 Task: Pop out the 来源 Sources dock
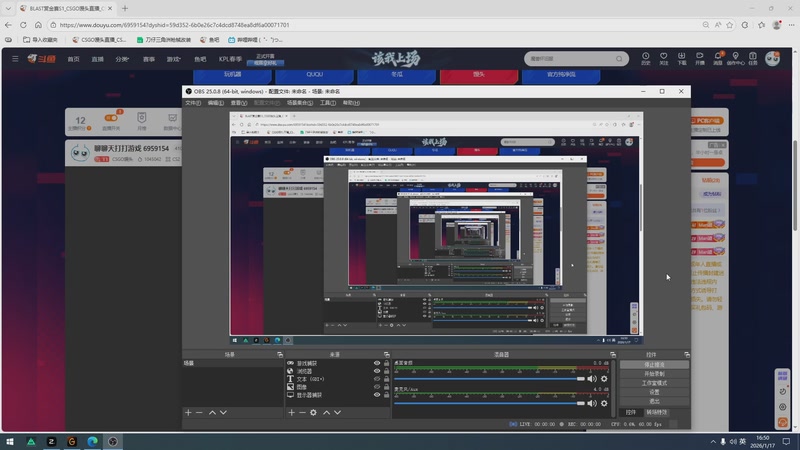[x=387, y=355]
